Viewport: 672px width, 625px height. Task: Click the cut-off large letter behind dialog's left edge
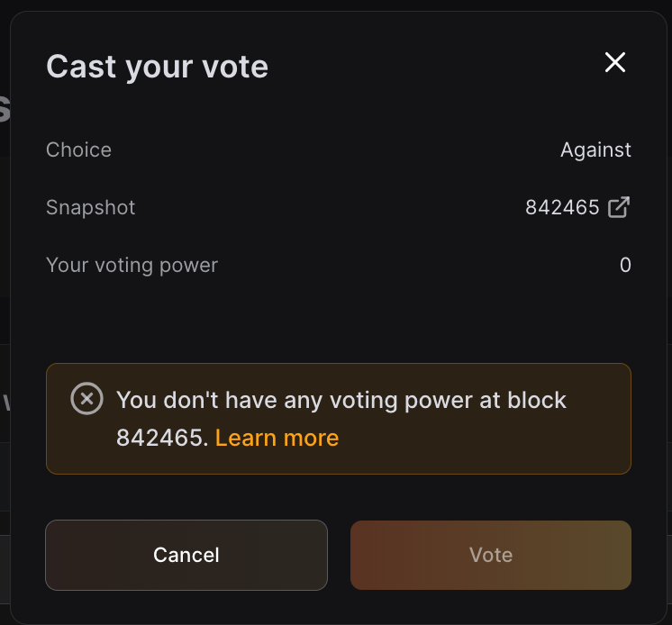point(5,110)
